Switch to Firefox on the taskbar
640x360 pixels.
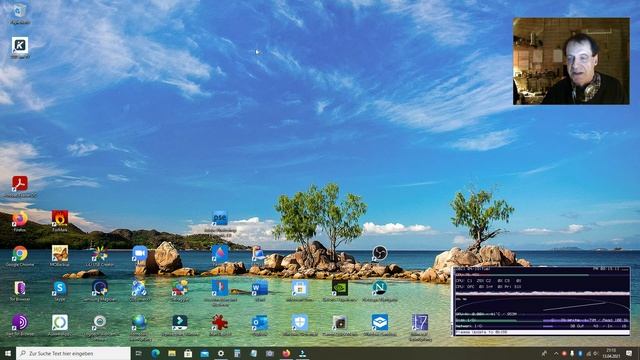[x=286, y=353]
